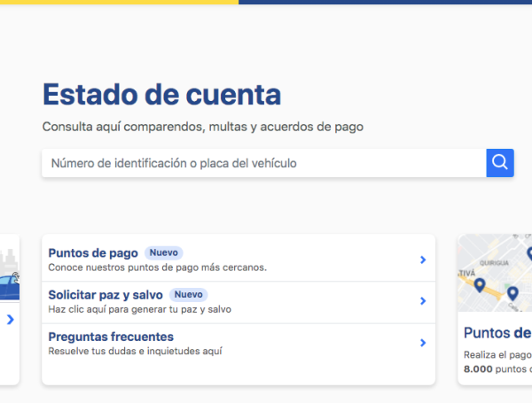
Task: Click the map pin below the QUIRIGUA label
Action: click(512, 293)
